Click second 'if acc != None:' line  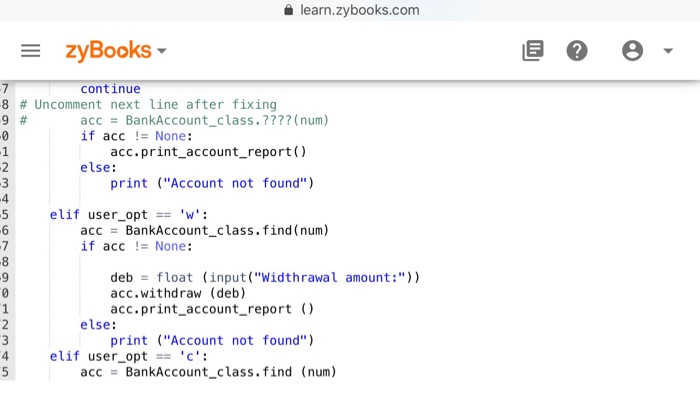[x=136, y=246]
